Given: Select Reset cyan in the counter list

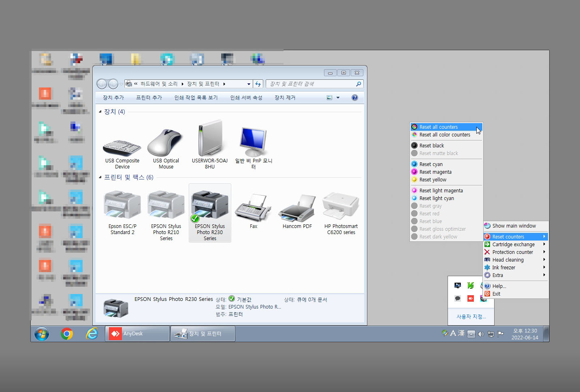Looking at the screenshot, I should [446, 164].
